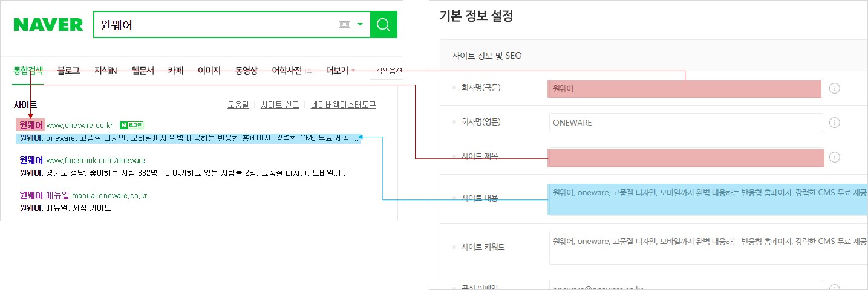Click the www.facebook.com/oneware URL text
Viewport: 868px width, 290px height.
96,161
